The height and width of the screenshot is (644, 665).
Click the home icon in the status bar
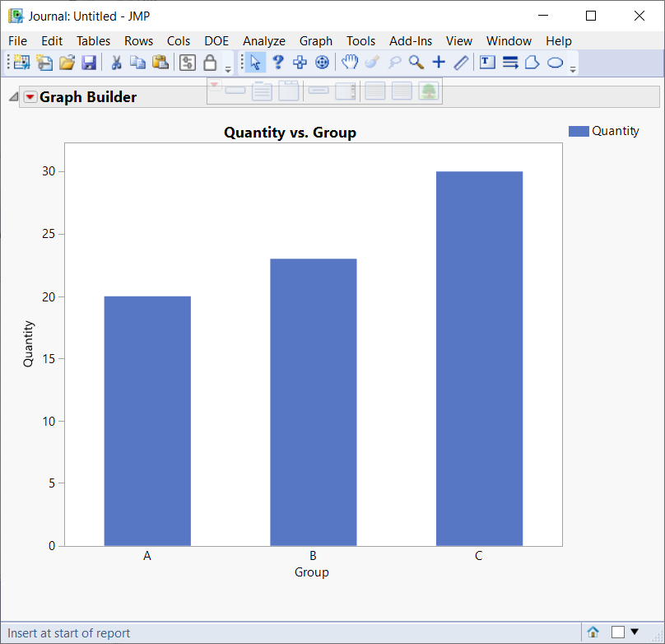pyautogui.click(x=593, y=630)
